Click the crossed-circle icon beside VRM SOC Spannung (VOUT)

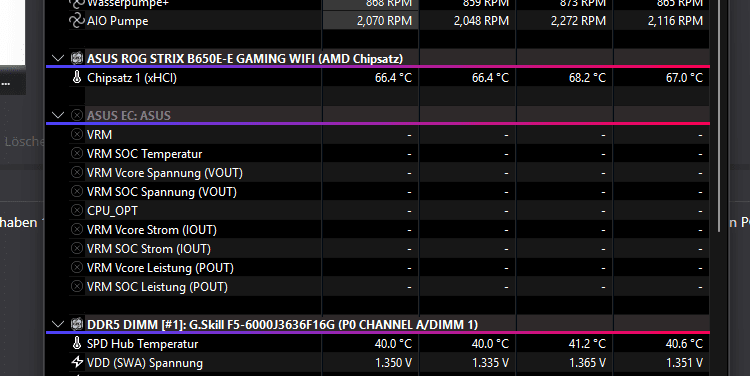77,191
